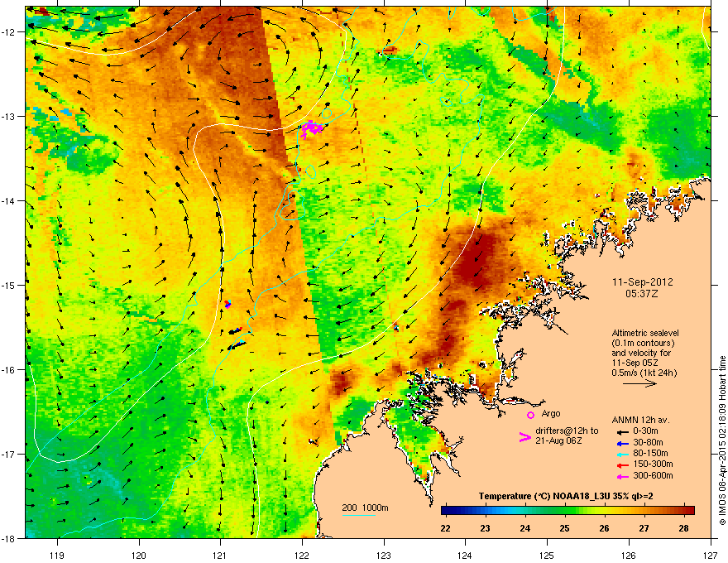The height and width of the screenshot is (563, 728).
Task: Select the red 150-300m arrow legend symbol
Action: pos(622,465)
